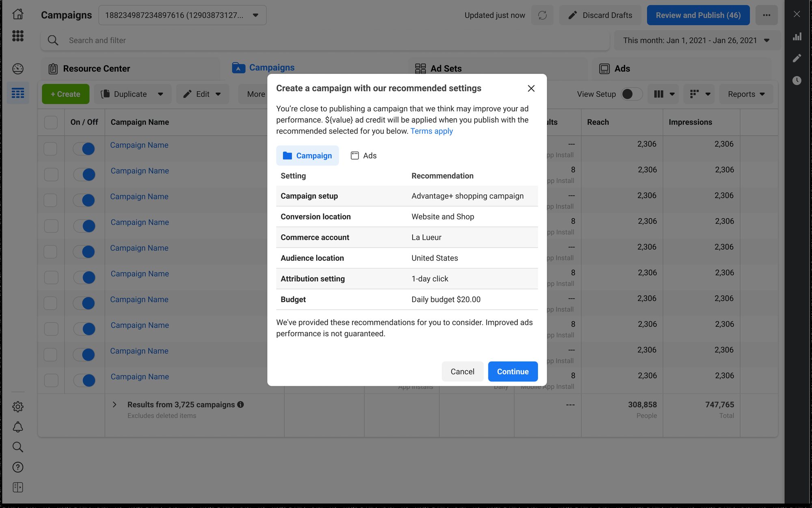
Task: Open the account overview gauge icon
Action: 18,69
